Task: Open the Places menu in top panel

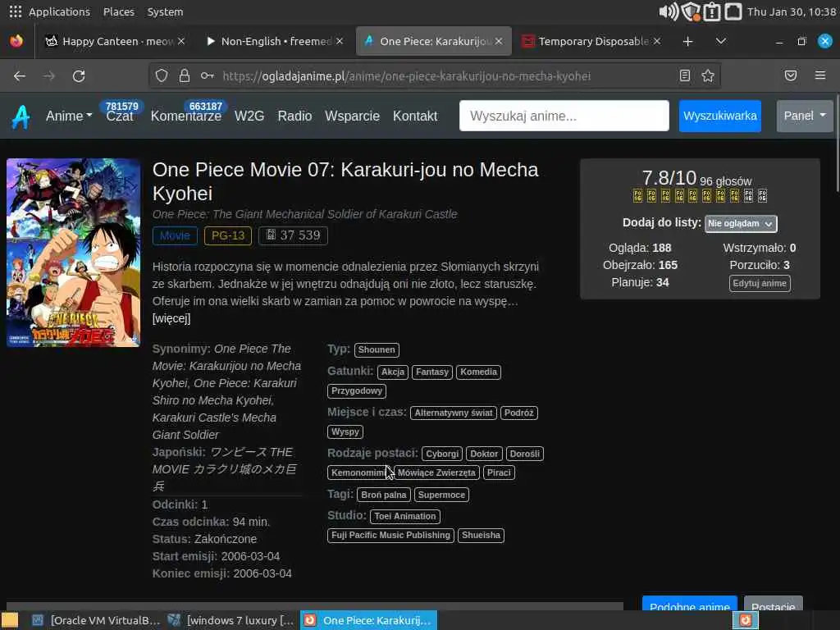Action: click(118, 11)
